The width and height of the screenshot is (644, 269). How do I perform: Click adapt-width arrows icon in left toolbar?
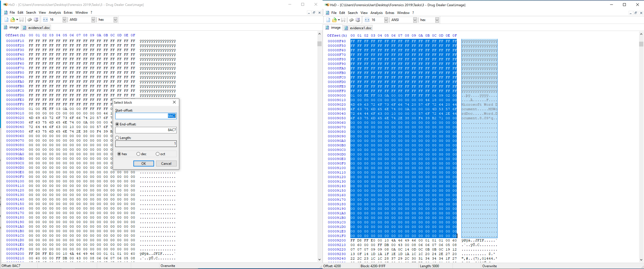pos(45,20)
